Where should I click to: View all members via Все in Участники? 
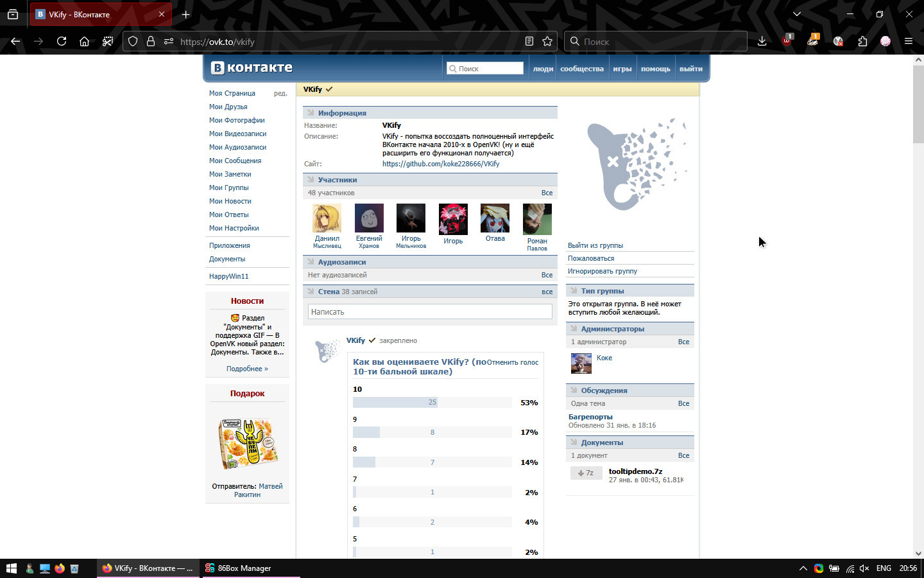click(547, 193)
